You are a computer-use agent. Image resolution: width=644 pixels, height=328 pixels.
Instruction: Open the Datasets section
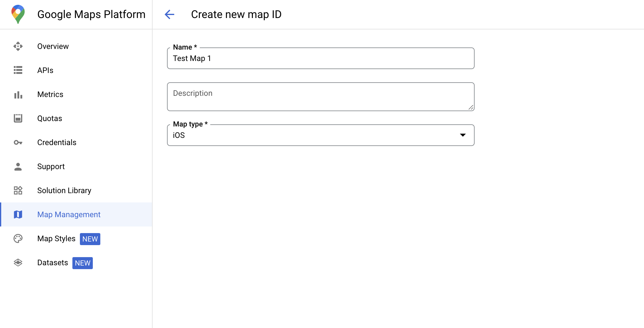pyautogui.click(x=53, y=263)
